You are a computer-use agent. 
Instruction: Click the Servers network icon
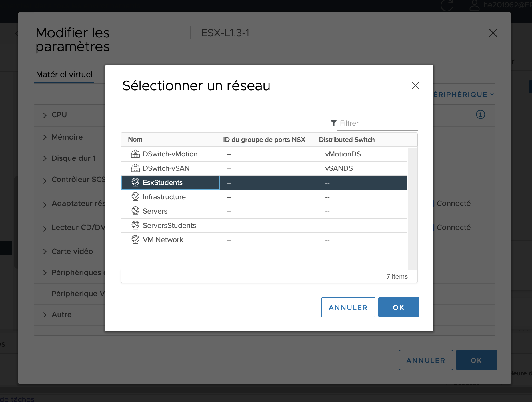coord(135,211)
